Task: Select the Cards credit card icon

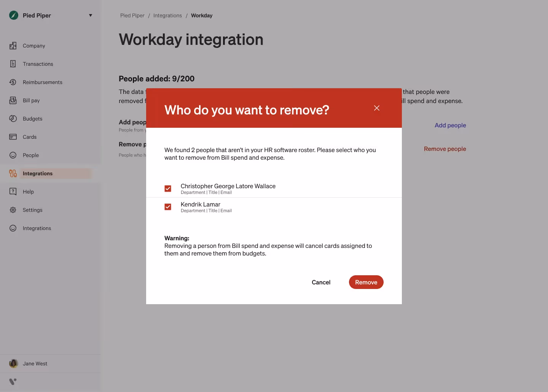Action: point(13,137)
